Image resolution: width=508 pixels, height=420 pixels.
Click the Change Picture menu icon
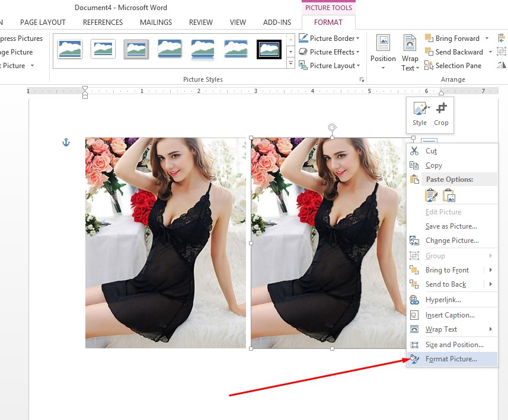pos(414,241)
